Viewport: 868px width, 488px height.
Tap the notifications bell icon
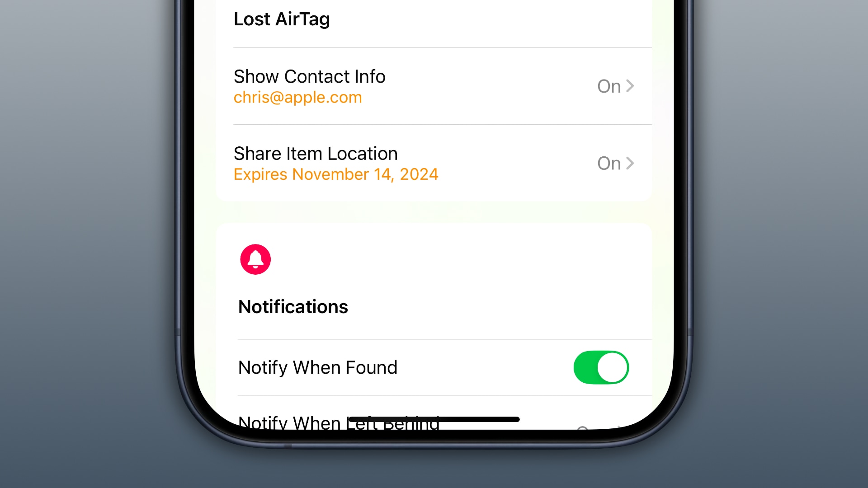(x=255, y=258)
